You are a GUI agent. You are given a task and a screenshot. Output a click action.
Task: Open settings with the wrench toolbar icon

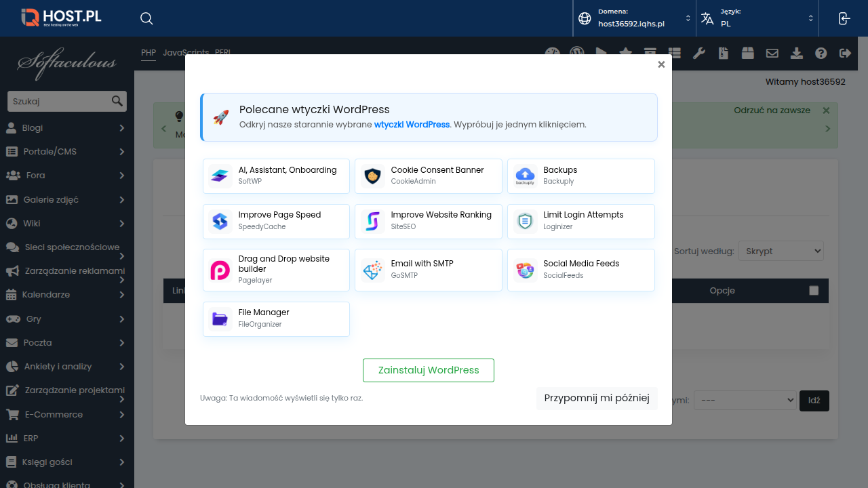point(699,53)
